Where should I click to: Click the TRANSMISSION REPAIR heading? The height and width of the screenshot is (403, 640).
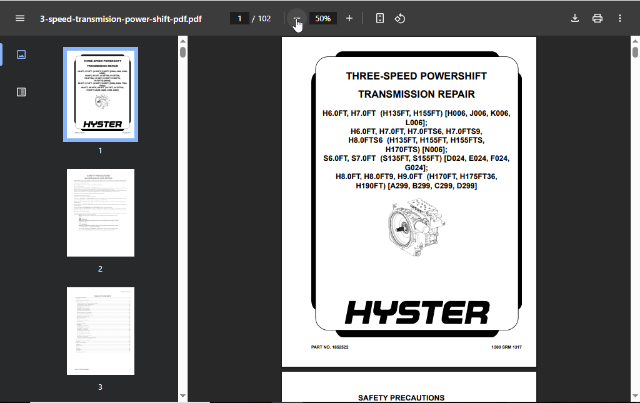[x=416, y=94]
